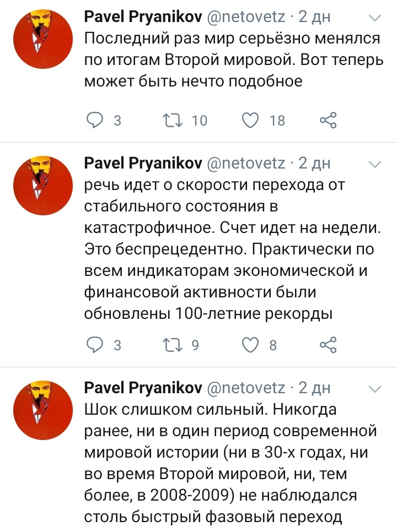Retweet the first tweet with 10 retweets

tap(173, 120)
